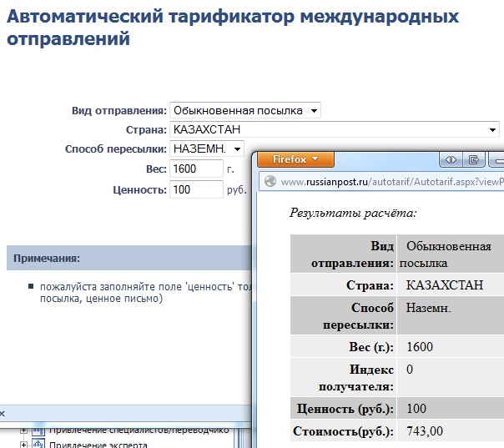Screen dimensions: 504x448
Task: Open the 'Вид отправления' dropdown
Action: pos(244,110)
